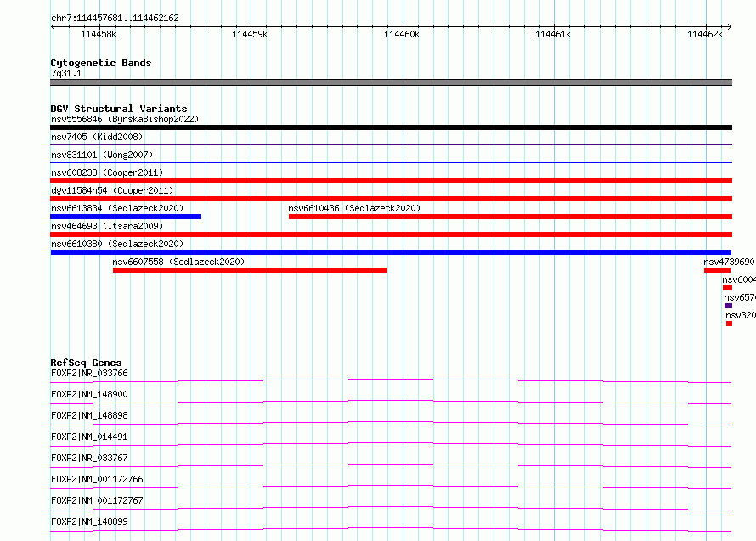The width and height of the screenshot is (756, 541).
Task: Open FOXP2|NM_014491 transcript label
Action: 89,437
